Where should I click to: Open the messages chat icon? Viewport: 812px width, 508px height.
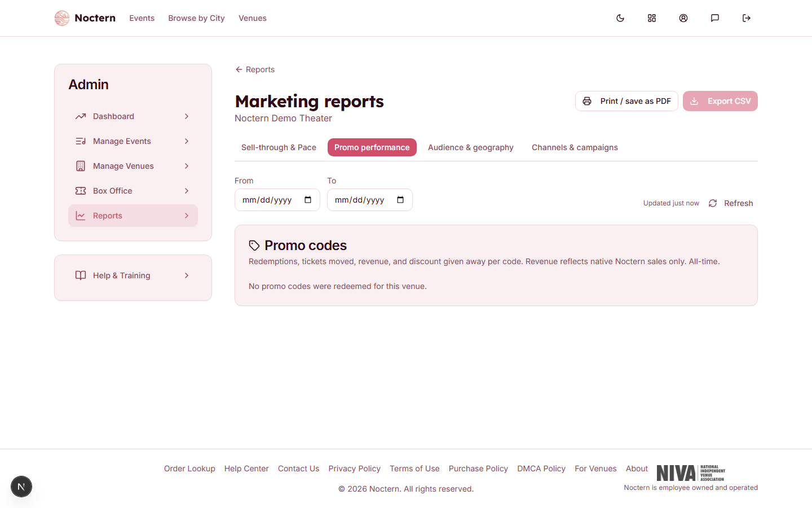pyautogui.click(x=715, y=18)
